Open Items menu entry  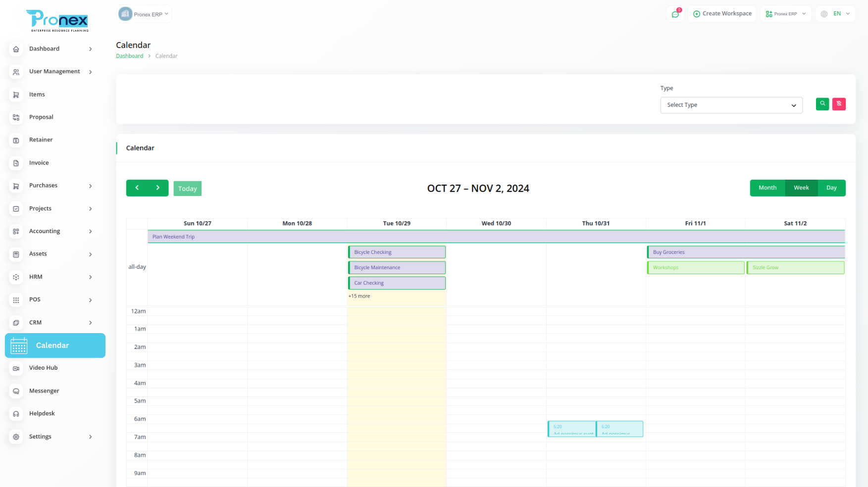[x=37, y=95]
